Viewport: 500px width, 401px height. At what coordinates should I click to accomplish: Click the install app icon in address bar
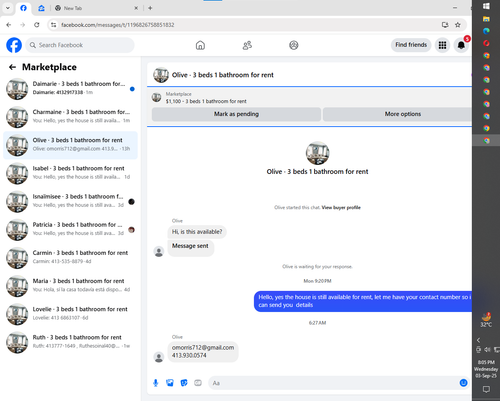point(445,25)
